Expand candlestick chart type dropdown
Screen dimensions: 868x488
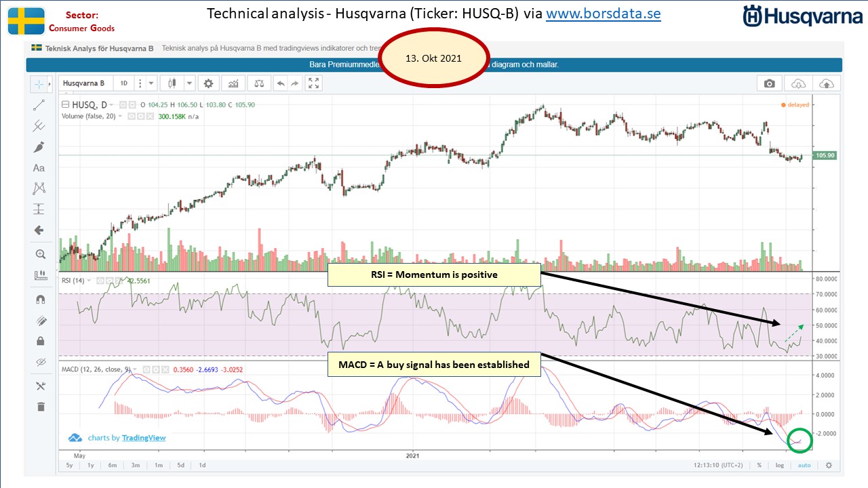(189, 83)
